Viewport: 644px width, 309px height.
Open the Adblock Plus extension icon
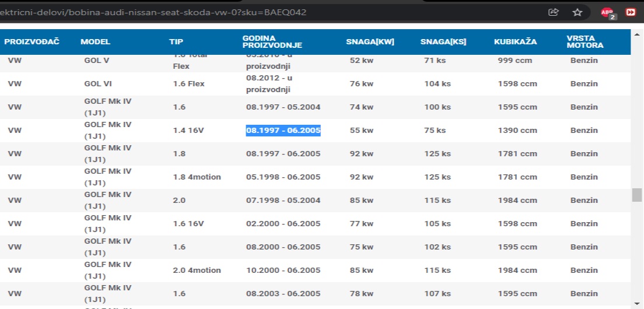pyautogui.click(x=607, y=13)
